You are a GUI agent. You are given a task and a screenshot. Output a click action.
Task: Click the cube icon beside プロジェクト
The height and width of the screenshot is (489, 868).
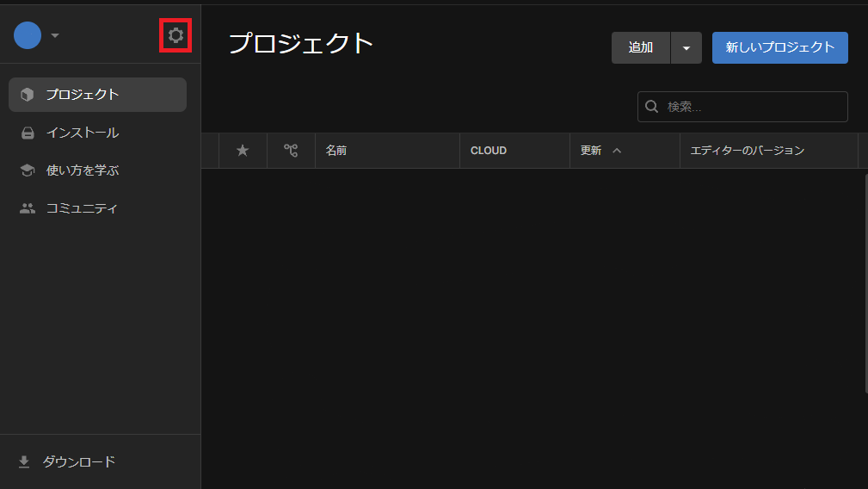pyautogui.click(x=28, y=95)
